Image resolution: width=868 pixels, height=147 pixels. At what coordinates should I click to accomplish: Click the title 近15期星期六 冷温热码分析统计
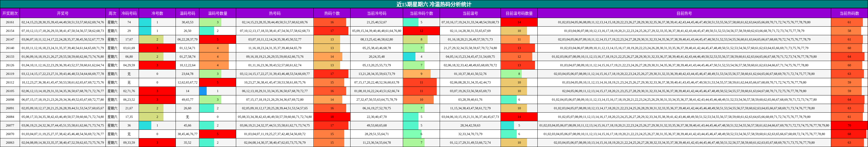point(434,4)
